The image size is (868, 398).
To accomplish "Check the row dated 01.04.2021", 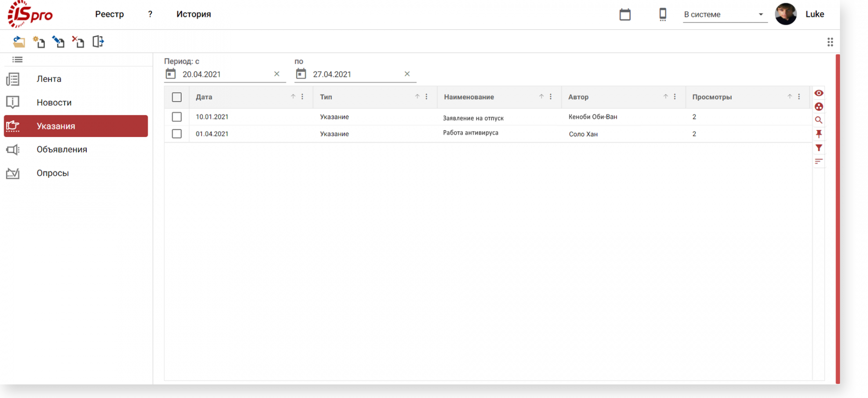I will coord(177,134).
